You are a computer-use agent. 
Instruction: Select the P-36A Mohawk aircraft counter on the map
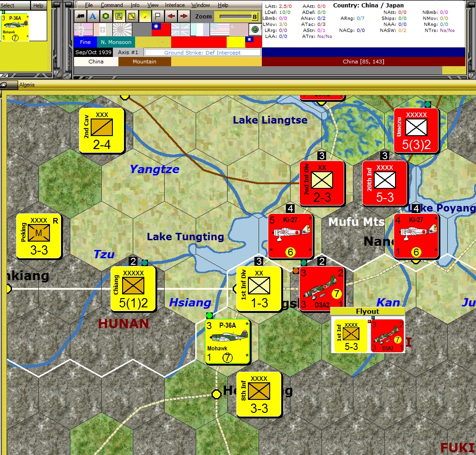click(228, 342)
